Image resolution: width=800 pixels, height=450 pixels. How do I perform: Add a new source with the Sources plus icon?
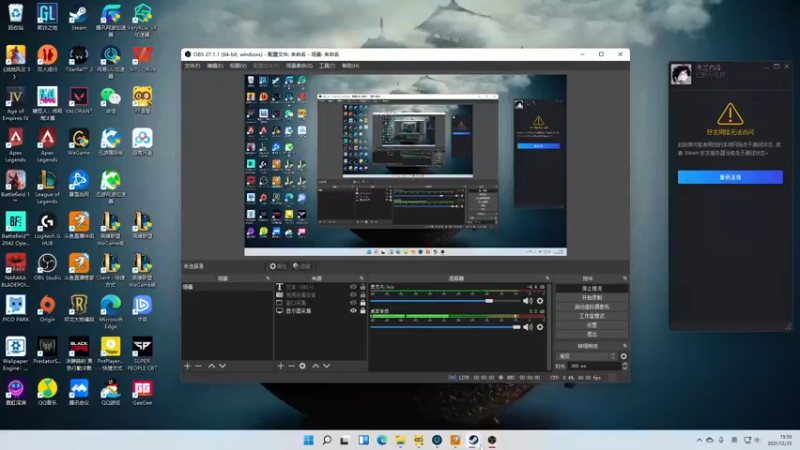coord(280,366)
